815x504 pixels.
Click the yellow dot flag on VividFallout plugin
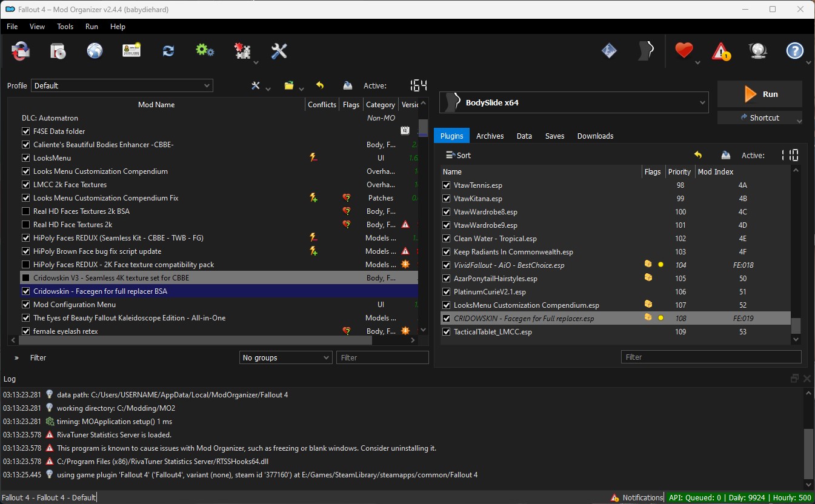click(x=660, y=265)
